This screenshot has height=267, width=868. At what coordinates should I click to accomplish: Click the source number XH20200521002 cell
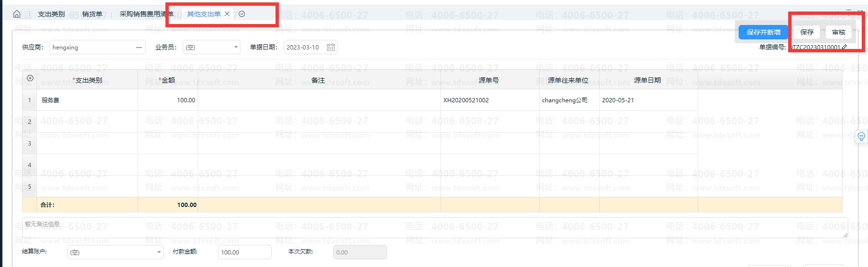pyautogui.click(x=489, y=100)
